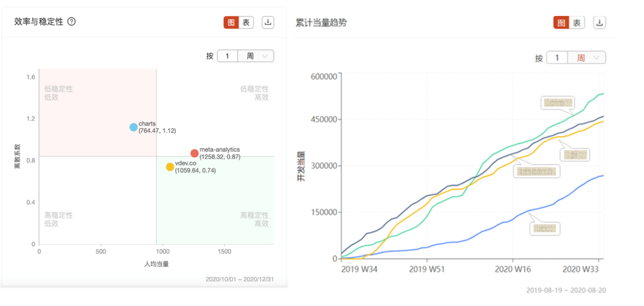Download the 累计当量趋势 chart

point(599,23)
